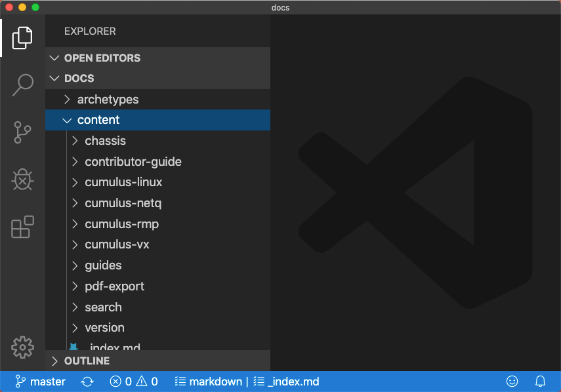Expand the cumulus-linux folder
The image size is (561, 392).
(x=123, y=182)
